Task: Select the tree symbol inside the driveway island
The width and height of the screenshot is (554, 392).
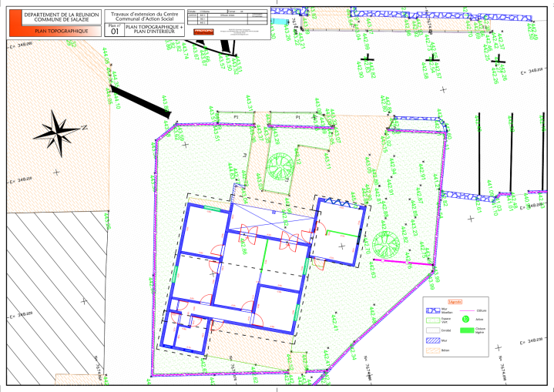Action: click(x=280, y=166)
